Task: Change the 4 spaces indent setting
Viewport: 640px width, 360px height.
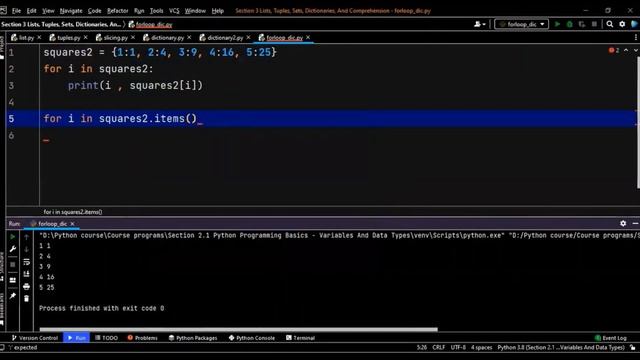Action: coord(482,347)
